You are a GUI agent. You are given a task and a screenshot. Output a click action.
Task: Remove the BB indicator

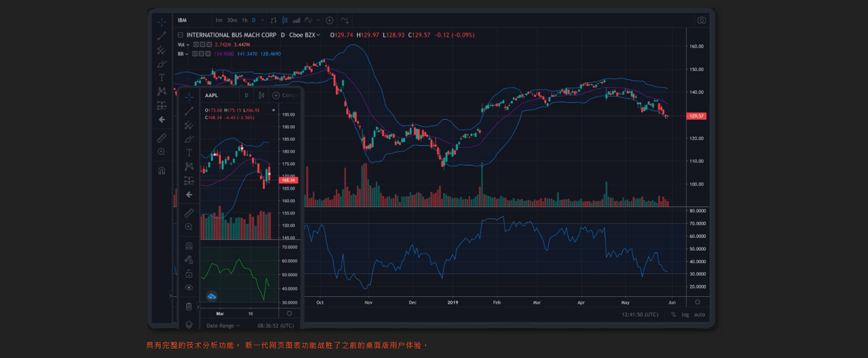pos(208,54)
